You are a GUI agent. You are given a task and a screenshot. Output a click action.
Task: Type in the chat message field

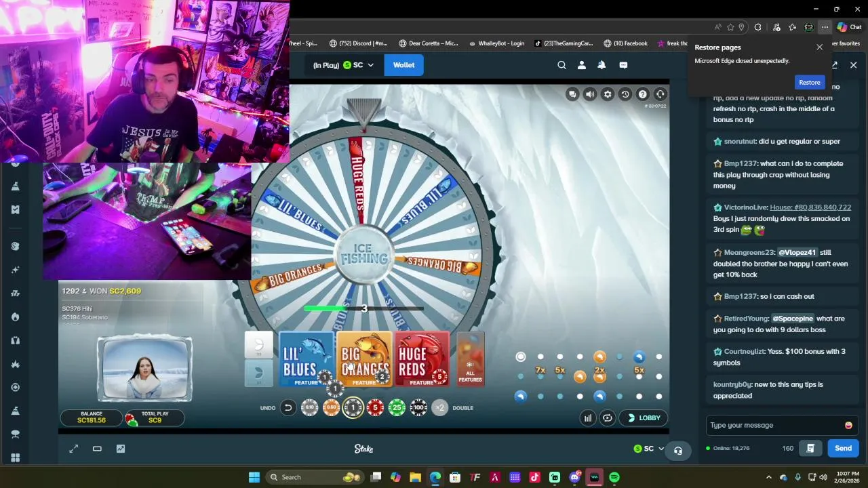[x=774, y=425]
